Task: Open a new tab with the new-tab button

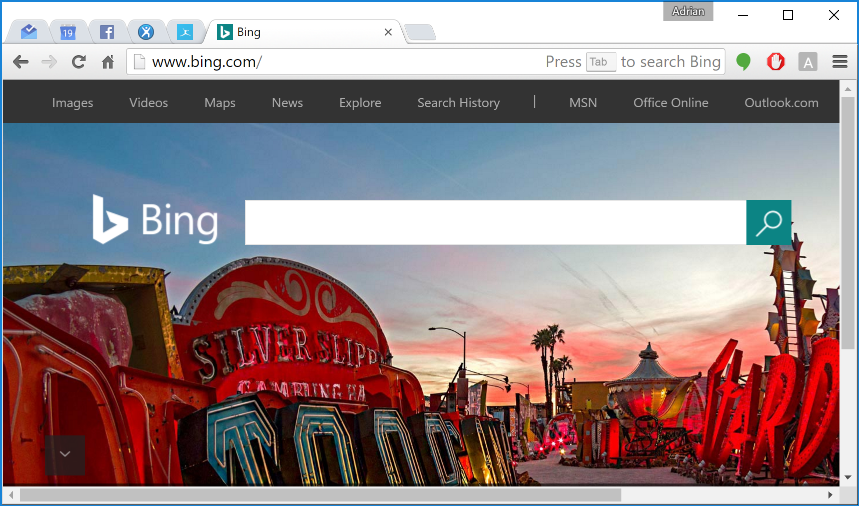Action: pyautogui.click(x=421, y=32)
